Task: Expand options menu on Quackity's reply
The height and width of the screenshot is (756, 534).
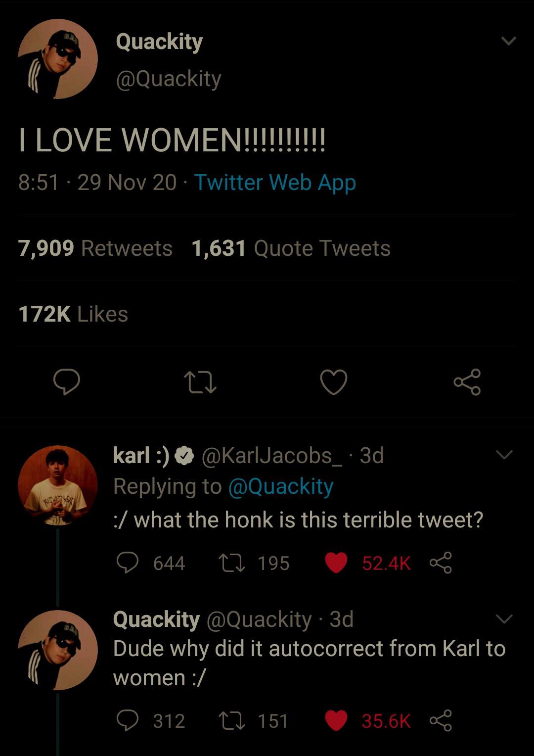Action: 504,619
